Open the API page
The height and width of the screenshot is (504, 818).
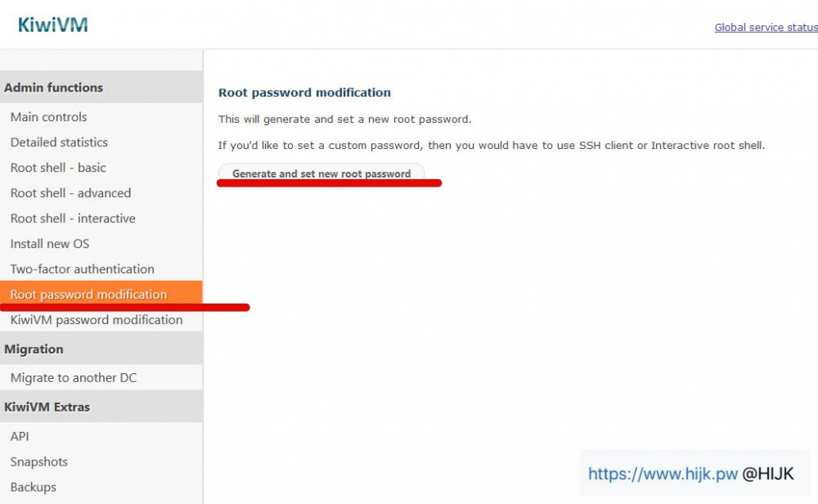click(x=20, y=436)
